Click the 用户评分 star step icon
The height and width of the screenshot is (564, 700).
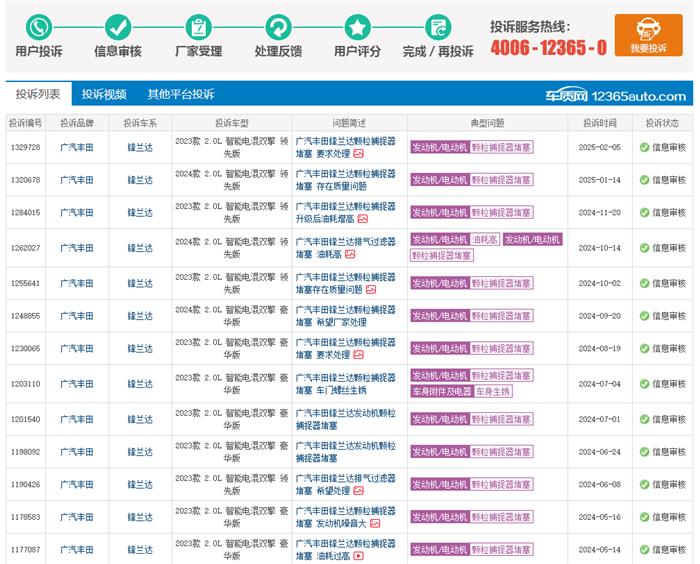(x=358, y=27)
